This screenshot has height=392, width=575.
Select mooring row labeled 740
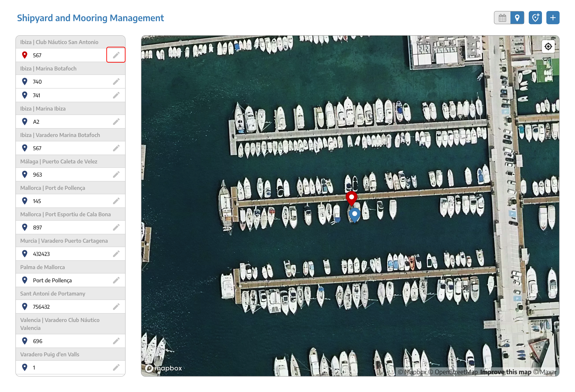[70, 82]
